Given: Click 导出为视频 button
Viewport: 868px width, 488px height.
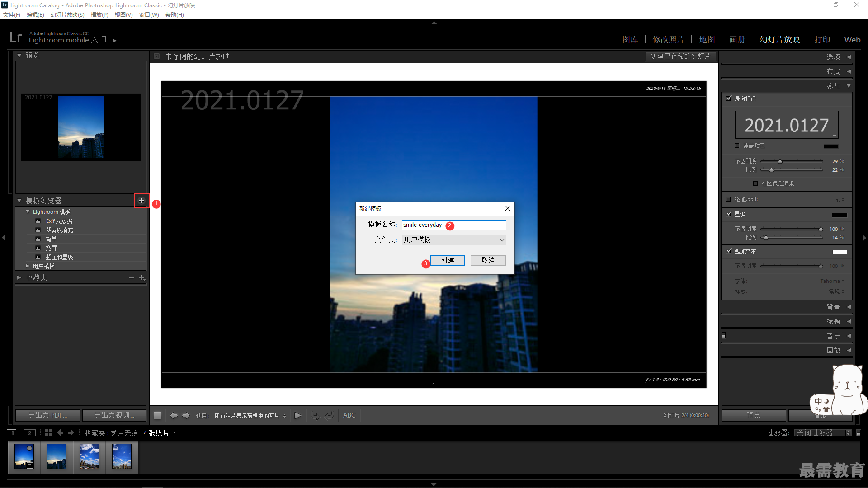Looking at the screenshot, I should click(x=114, y=415).
